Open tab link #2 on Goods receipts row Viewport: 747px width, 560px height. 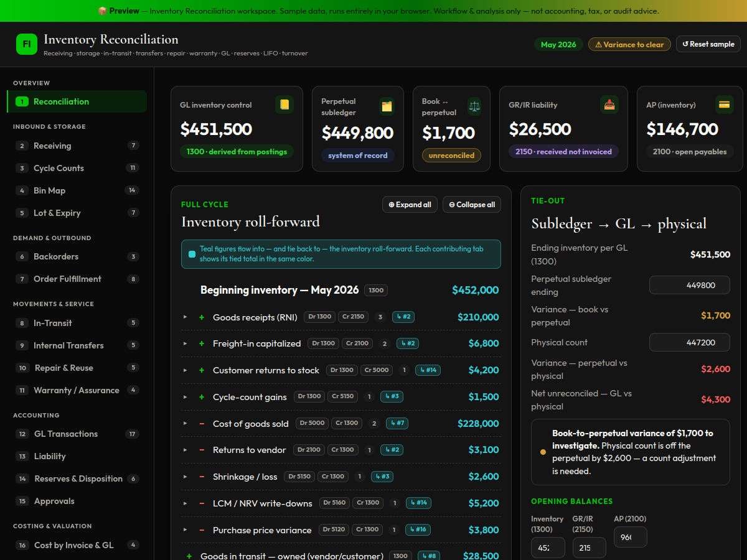click(x=403, y=317)
